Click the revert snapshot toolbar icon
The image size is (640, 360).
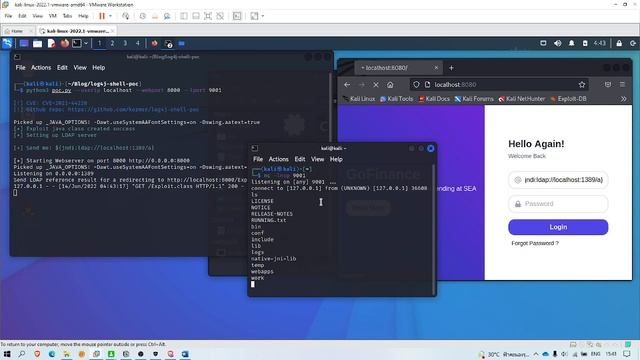[155, 16]
